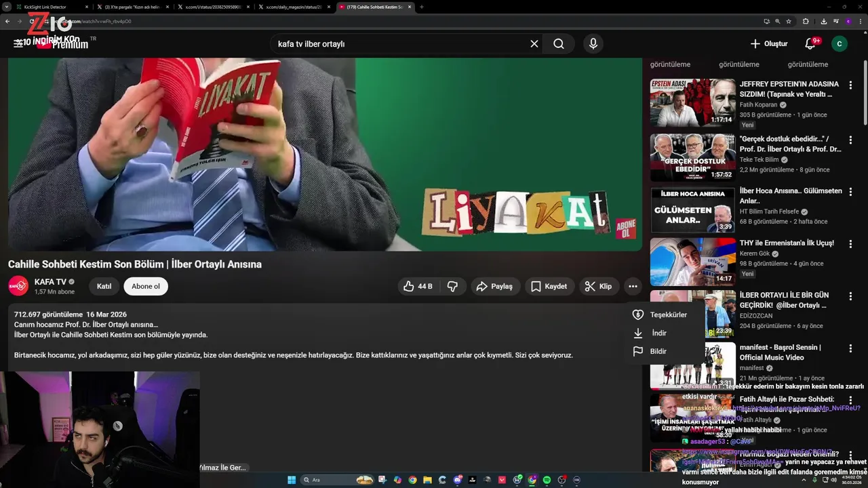Open Gerçek dostluk ebedidir video thumbnail
Screen dimensions: 868x488
click(692, 157)
